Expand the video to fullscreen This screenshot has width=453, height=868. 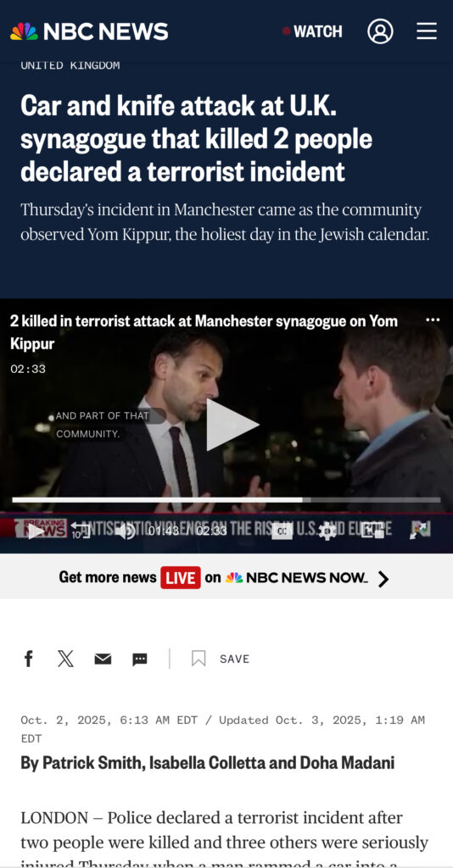tap(419, 531)
